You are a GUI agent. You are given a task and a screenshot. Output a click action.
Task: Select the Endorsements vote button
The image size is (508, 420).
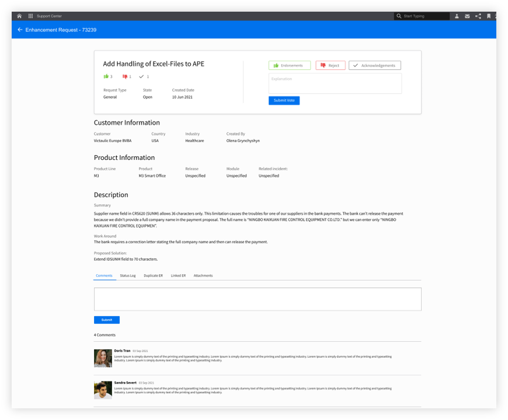(289, 65)
